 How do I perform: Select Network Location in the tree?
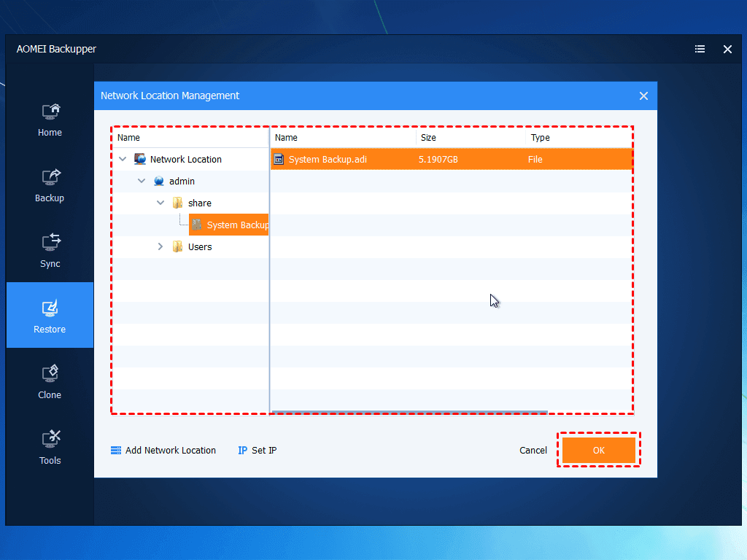pyautogui.click(x=186, y=160)
